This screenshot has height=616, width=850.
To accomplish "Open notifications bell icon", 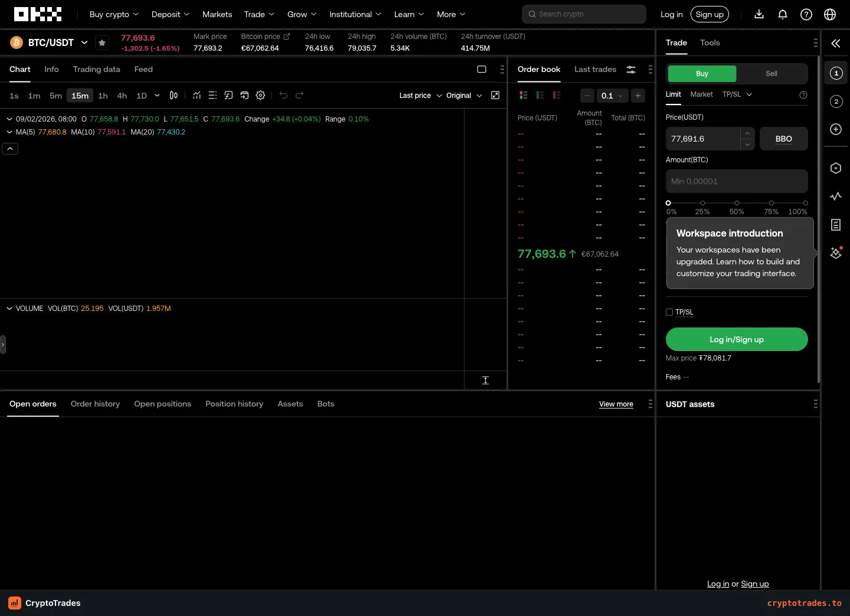I will 783,14.
